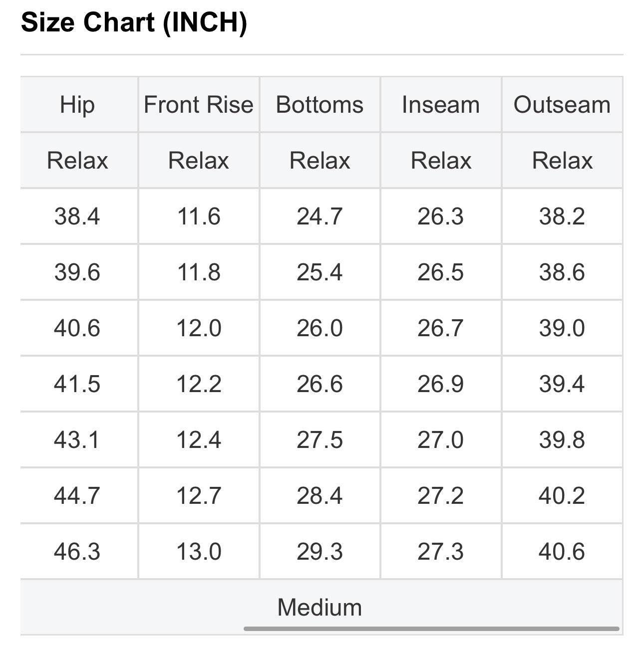Select the hip value 38.4 cell
The height and width of the screenshot is (651, 644).
click(x=78, y=217)
